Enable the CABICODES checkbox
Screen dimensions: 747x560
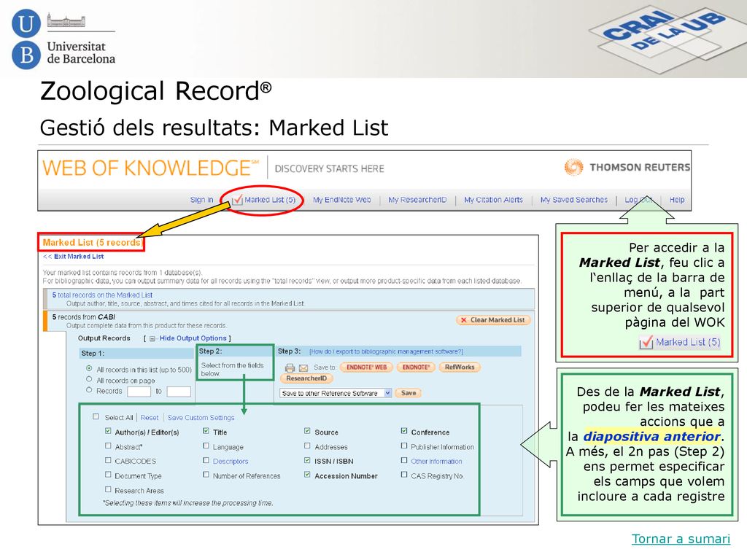pyautogui.click(x=108, y=461)
